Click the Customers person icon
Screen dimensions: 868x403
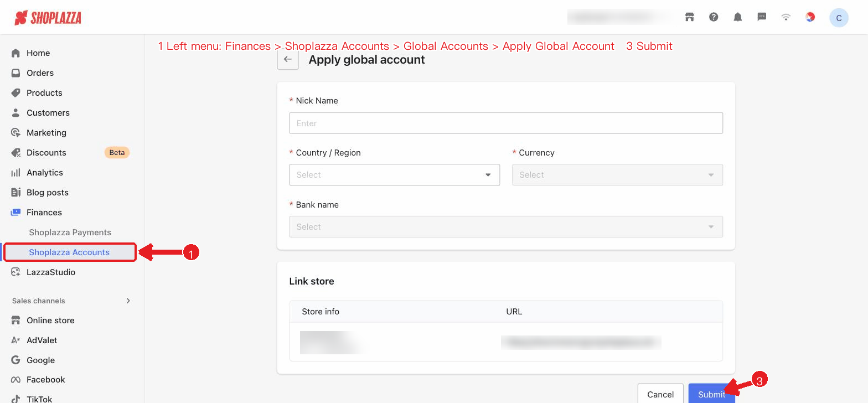pyautogui.click(x=15, y=113)
